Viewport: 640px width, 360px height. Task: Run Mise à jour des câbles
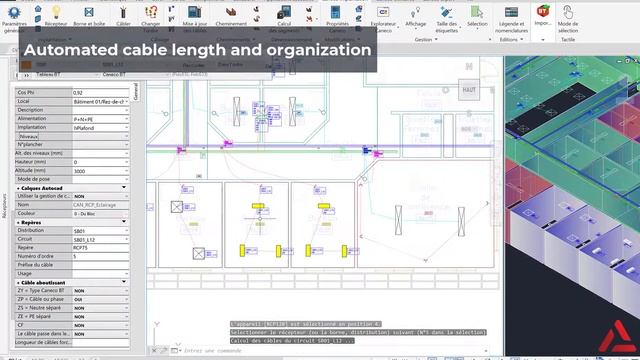(x=195, y=18)
